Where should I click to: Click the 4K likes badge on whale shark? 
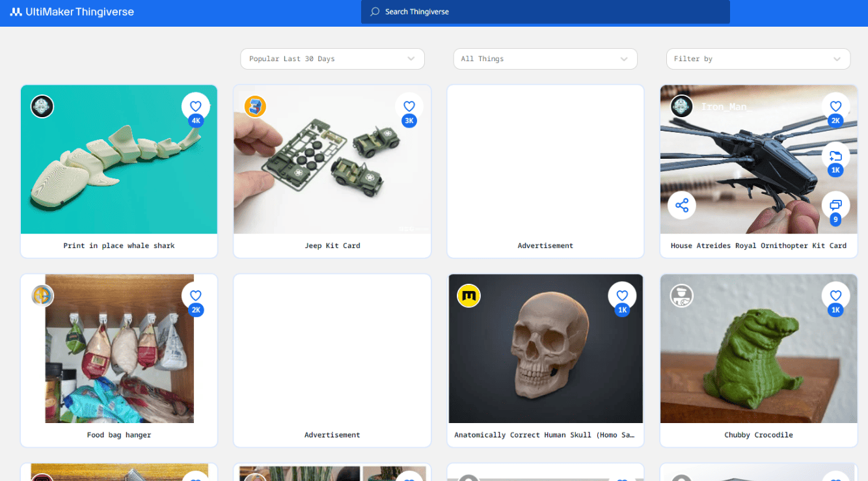point(196,121)
